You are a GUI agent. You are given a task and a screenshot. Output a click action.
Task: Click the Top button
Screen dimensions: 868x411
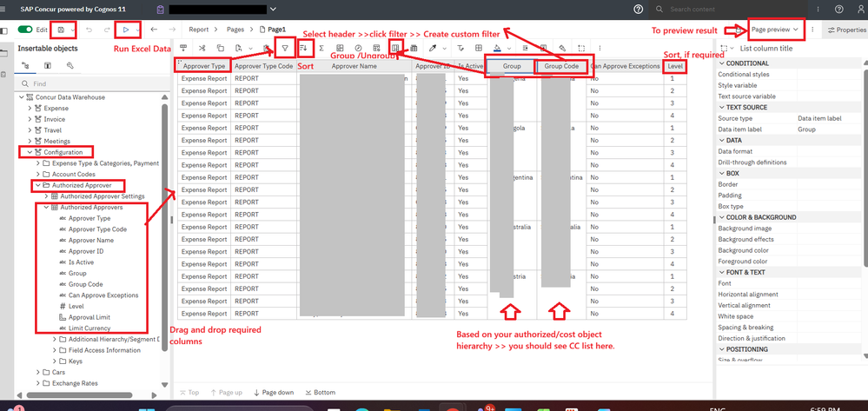(x=189, y=392)
